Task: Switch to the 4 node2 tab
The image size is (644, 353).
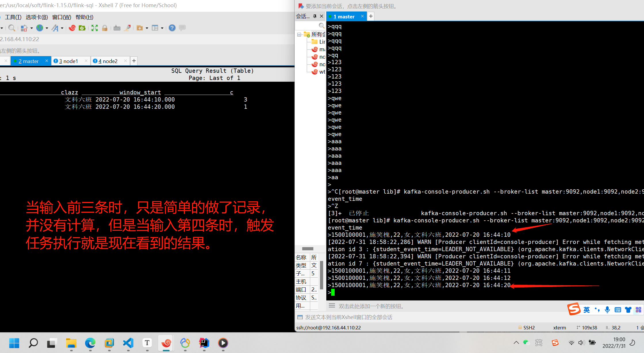Action: tap(108, 61)
